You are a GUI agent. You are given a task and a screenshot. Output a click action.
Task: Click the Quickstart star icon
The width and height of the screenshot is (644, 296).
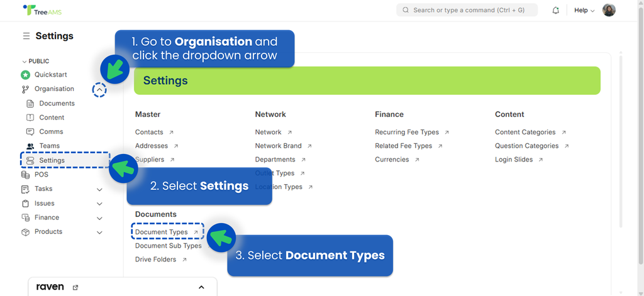[26, 75]
